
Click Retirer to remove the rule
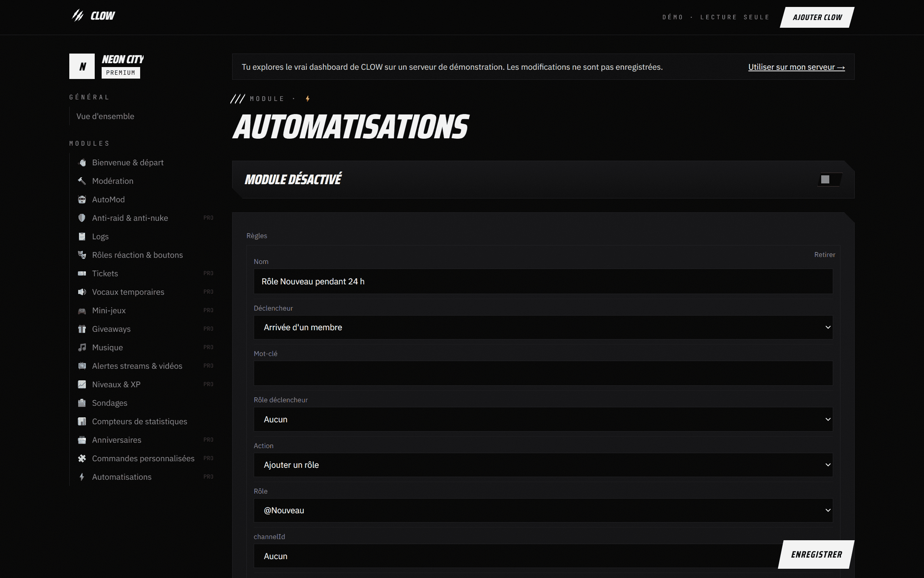825,255
